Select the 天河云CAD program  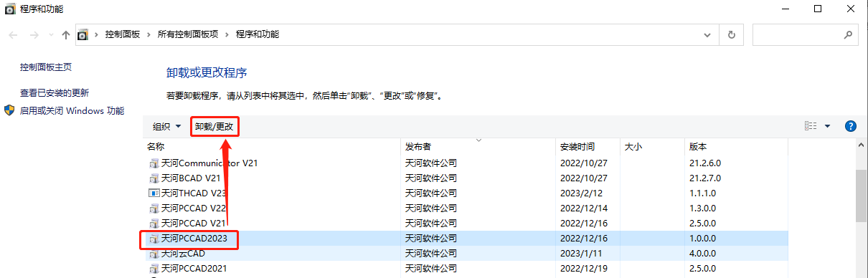[x=465, y=253]
